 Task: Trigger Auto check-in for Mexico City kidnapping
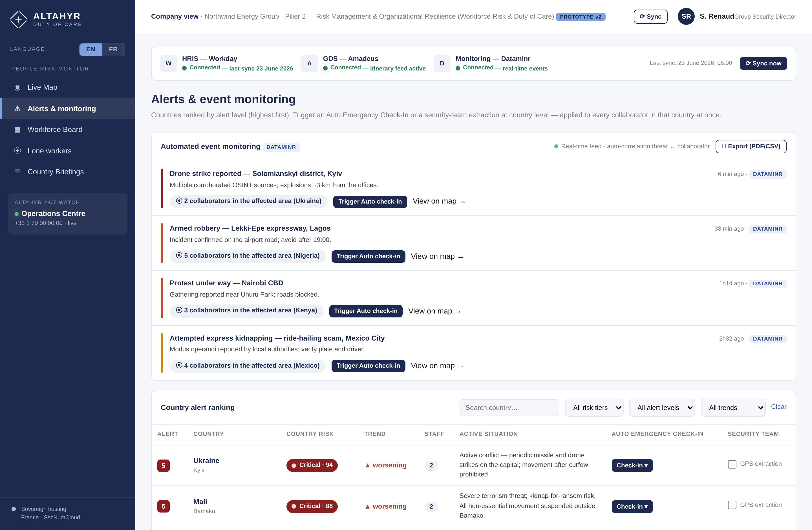[368, 366]
